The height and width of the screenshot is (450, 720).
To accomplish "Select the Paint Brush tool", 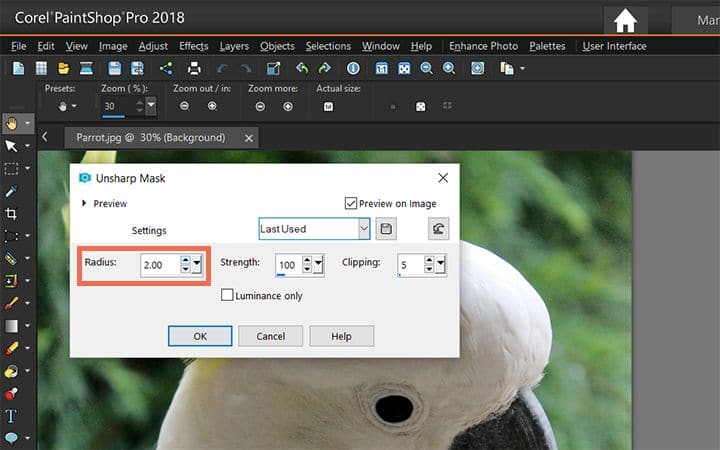I will (11, 303).
